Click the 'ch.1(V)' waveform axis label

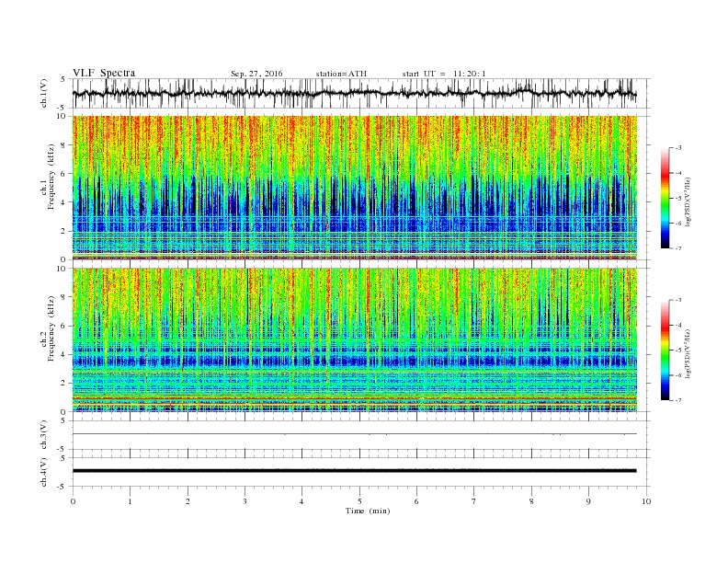tap(44, 93)
